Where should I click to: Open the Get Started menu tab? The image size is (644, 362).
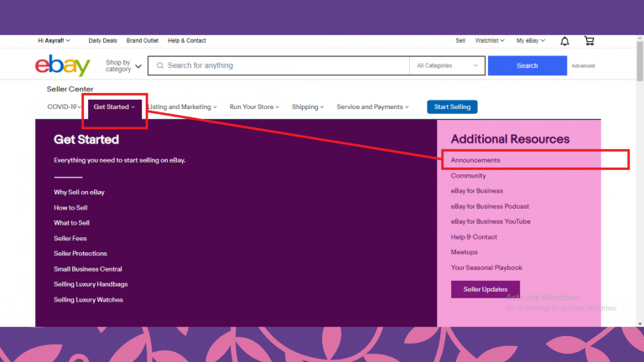click(x=114, y=107)
